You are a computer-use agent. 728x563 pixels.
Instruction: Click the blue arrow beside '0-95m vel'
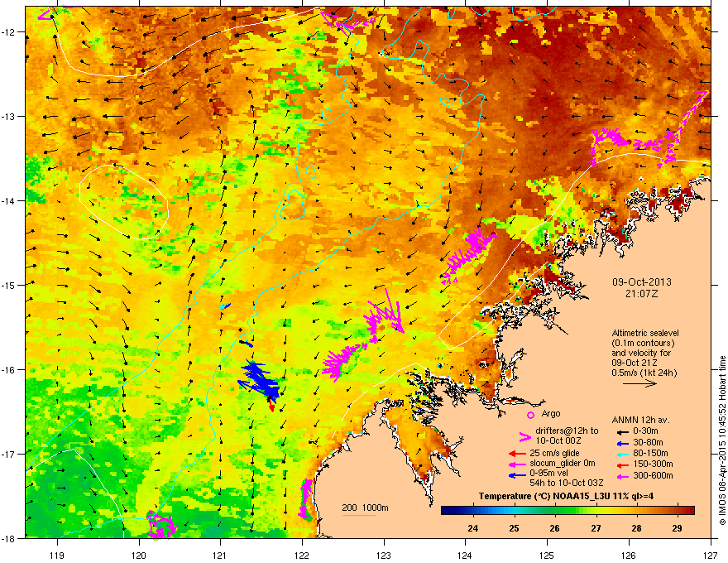tap(517, 475)
